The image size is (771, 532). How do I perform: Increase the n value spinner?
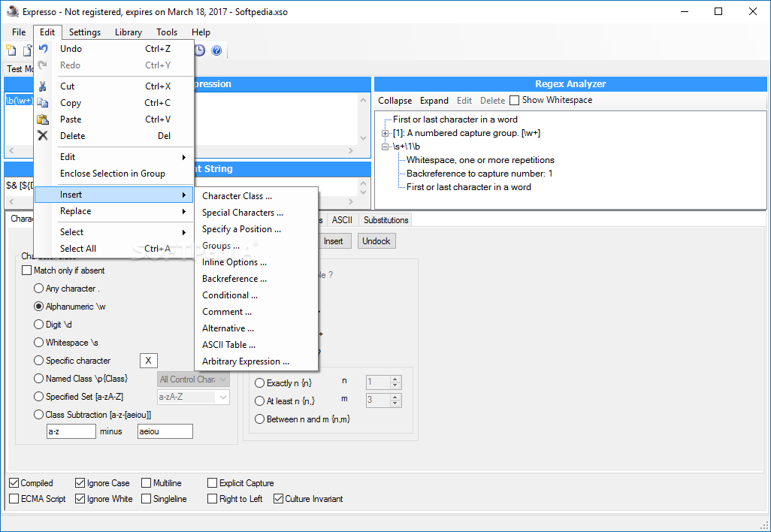pos(395,379)
